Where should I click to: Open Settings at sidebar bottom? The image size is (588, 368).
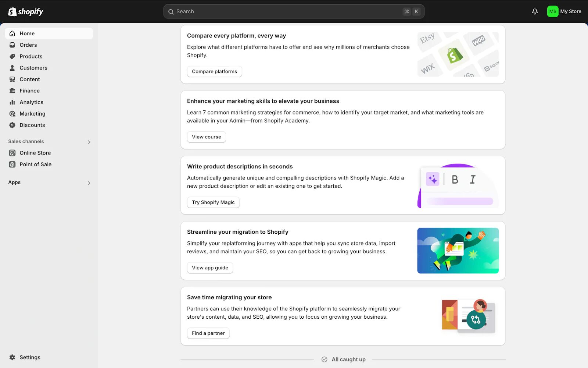[49, 357]
